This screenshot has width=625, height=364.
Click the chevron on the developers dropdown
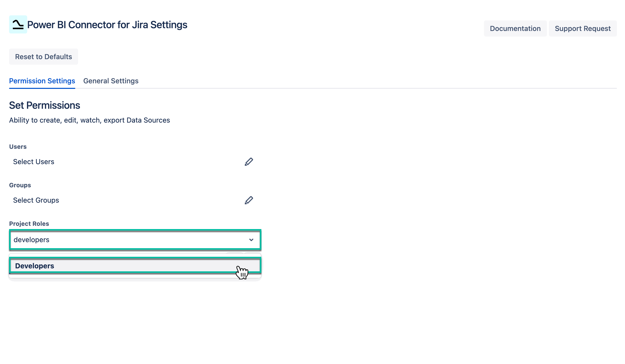[x=251, y=240]
